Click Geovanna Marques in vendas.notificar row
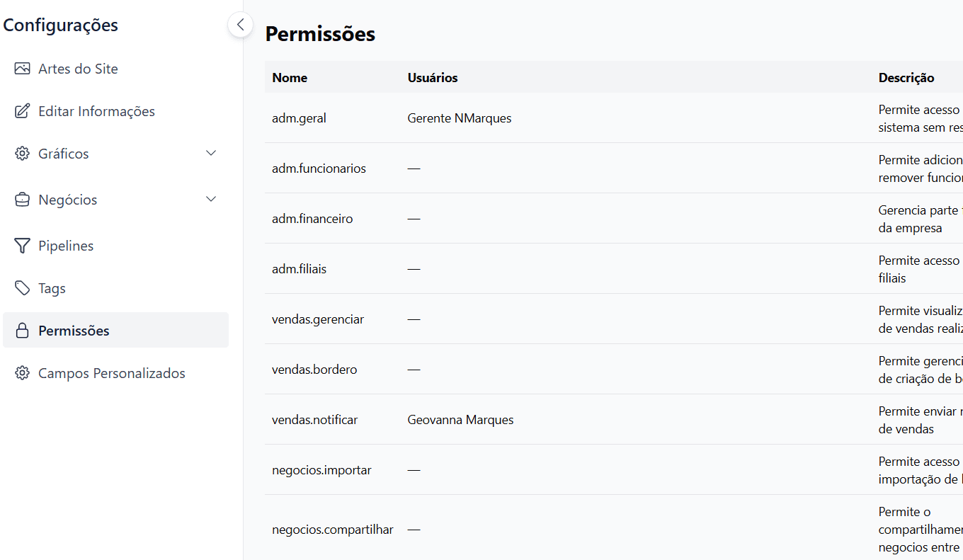Image resolution: width=963 pixels, height=560 pixels. pos(460,419)
